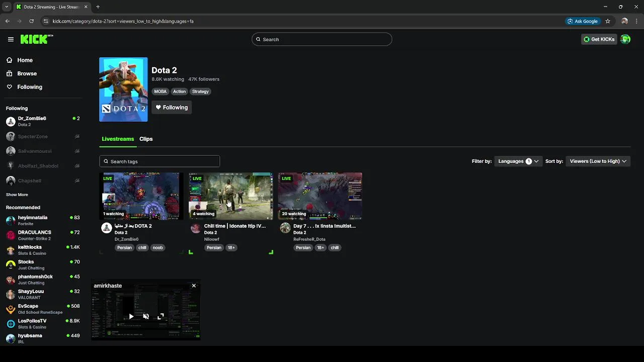Close the Dota 2 Streaming browser tab
Screen dimensions: 644x362
(x=86, y=7)
